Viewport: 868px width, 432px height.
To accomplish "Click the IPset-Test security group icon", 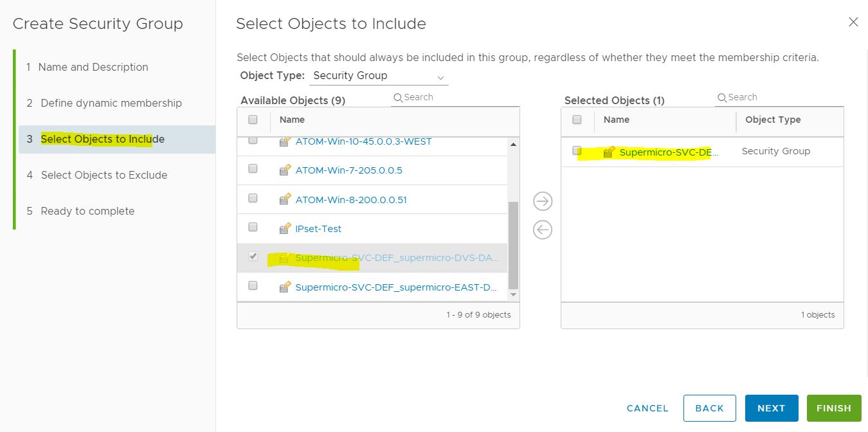I will (x=285, y=229).
